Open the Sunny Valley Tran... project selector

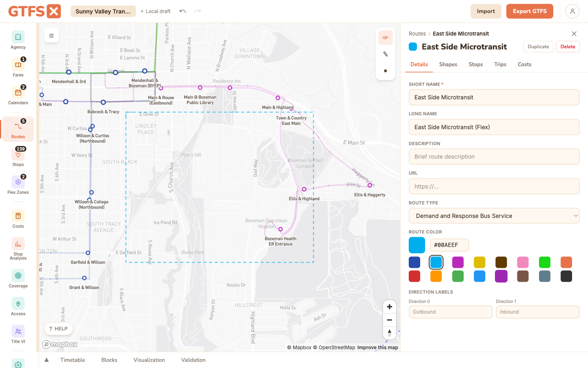tap(103, 11)
